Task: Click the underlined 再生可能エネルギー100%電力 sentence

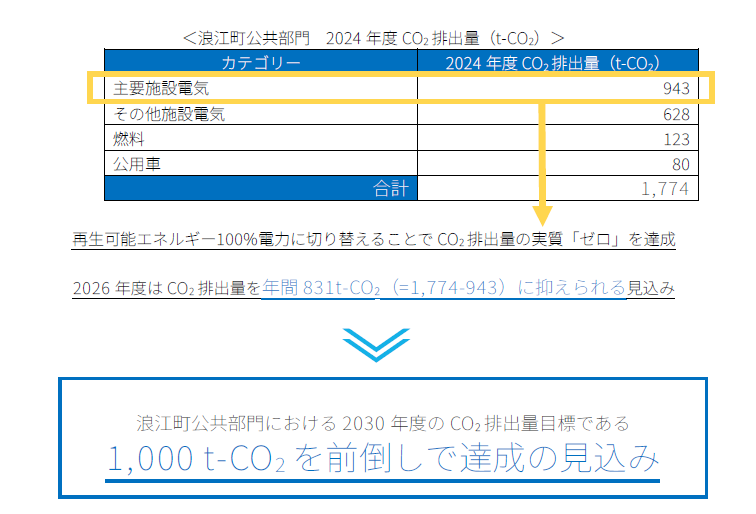Action: (374, 240)
